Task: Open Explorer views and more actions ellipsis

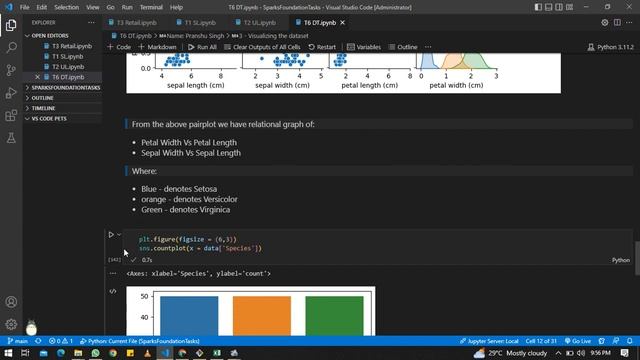Action: click(91, 23)
